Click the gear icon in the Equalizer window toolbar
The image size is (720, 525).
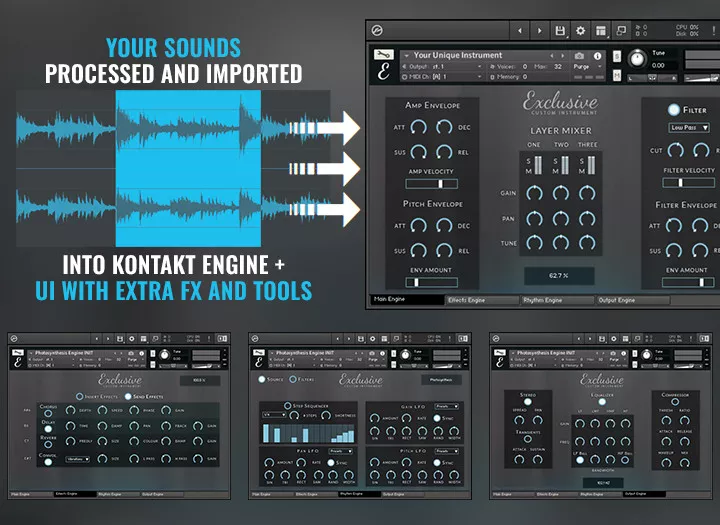click(614, 339)
